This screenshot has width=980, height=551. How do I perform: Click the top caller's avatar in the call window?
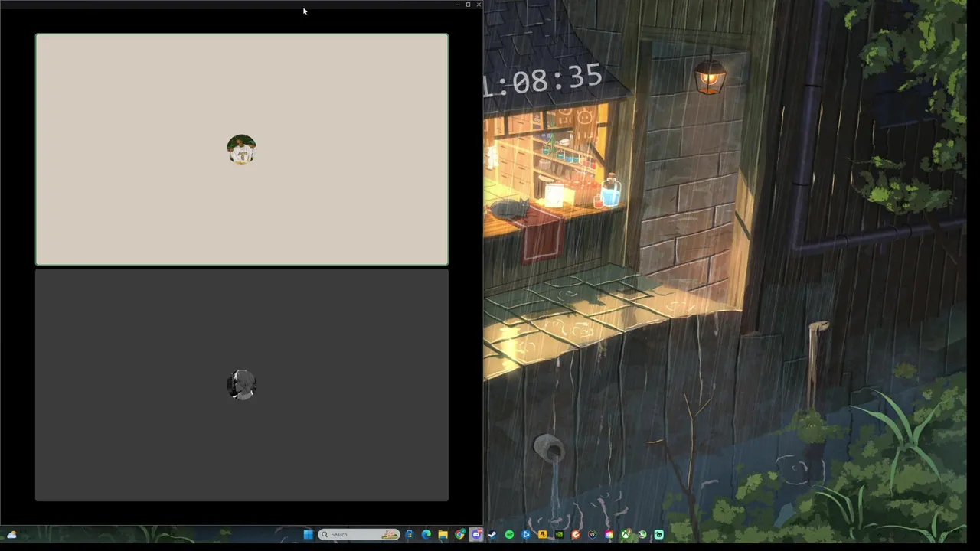point(241,150)
